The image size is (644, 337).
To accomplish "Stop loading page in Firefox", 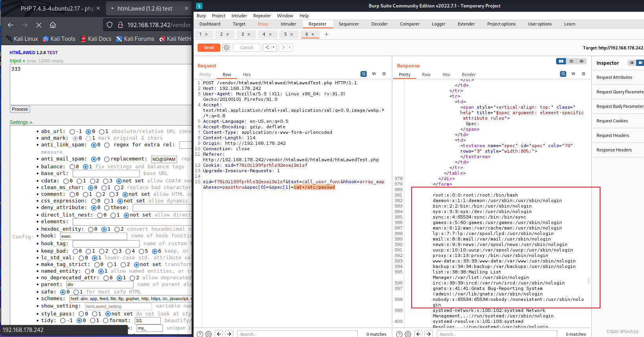I will tap(38, 25).
